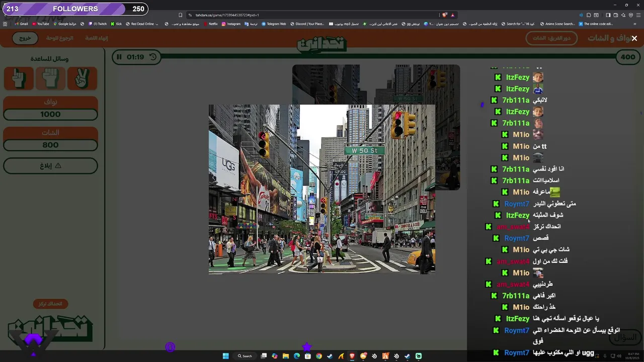Click the Brave shields icon
The height and width of the screenshot is (362, 644).
[444, 15]
